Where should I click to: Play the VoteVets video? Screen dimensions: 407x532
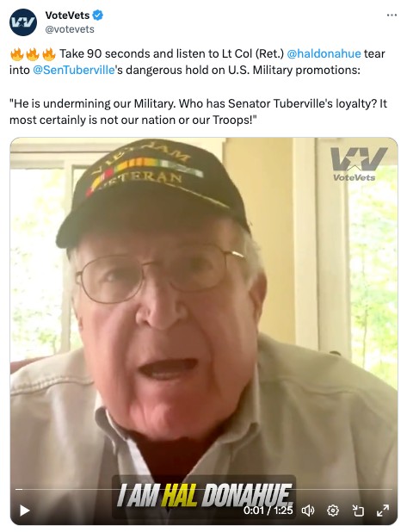(24, 510)
